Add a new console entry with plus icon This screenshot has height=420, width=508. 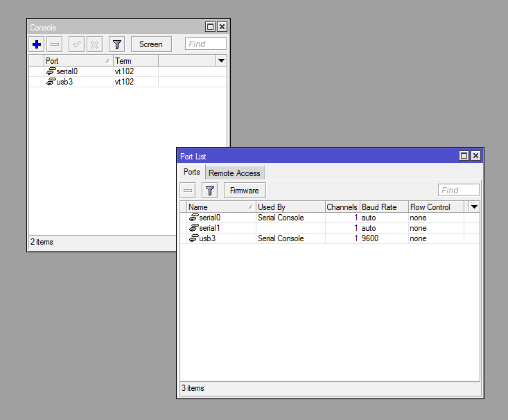pos(37,44)
